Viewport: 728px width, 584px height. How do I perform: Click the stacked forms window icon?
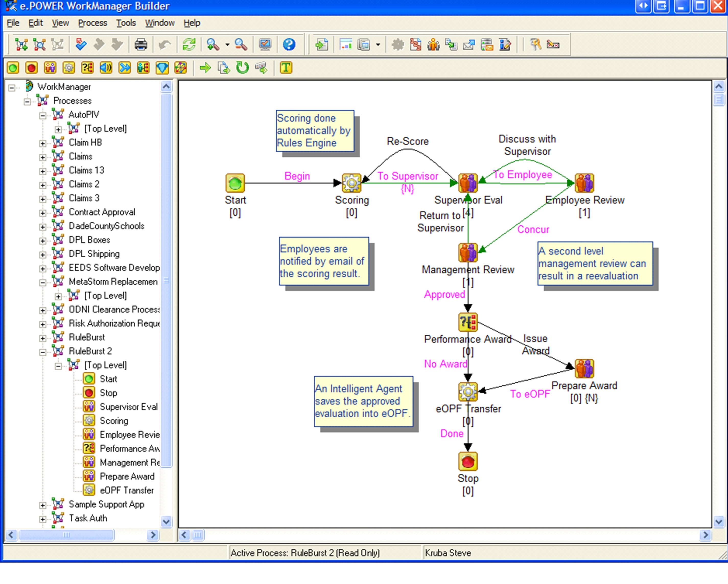click(x=364, y=44)
